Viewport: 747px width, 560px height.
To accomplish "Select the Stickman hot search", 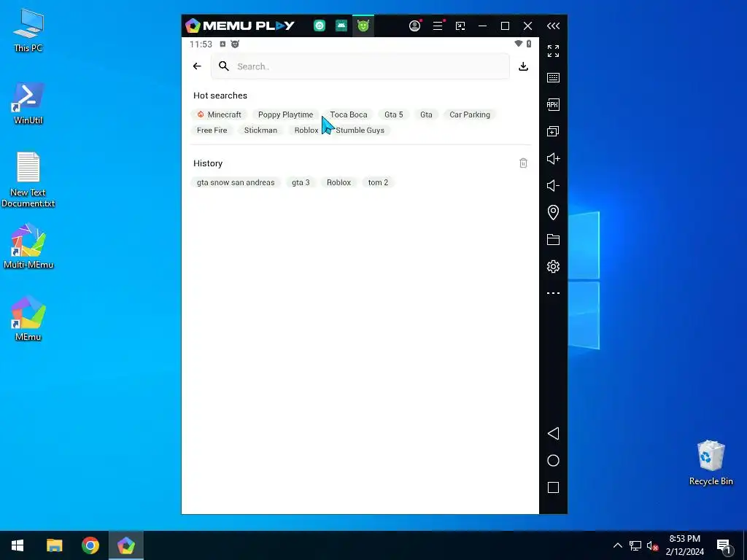I will 260,131.
